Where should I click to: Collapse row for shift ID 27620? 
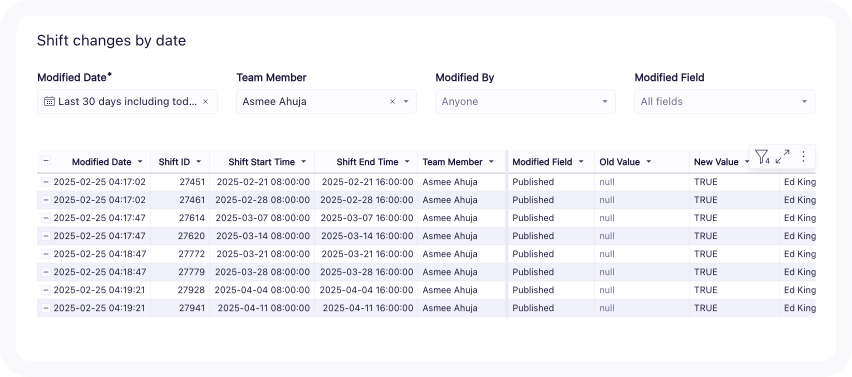(46, 236)
